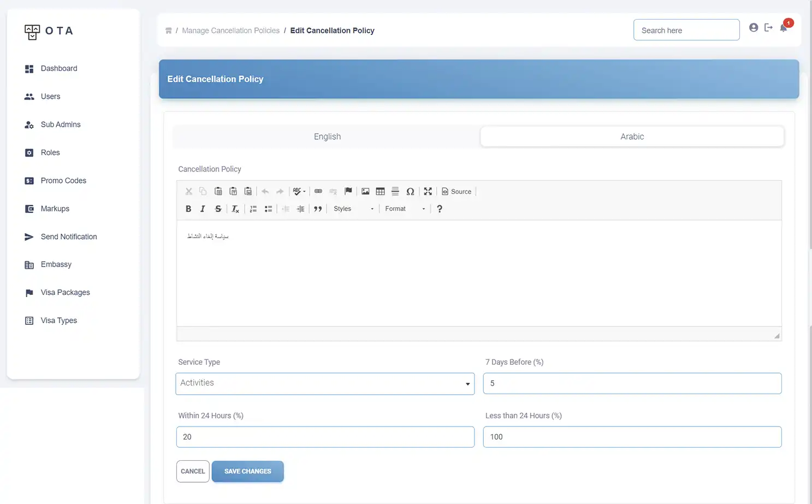Go to the Manage Cancellation Policies breadcrumb
Image resolution: width=812 pixels, height=504 pixels.
(230, 31)
